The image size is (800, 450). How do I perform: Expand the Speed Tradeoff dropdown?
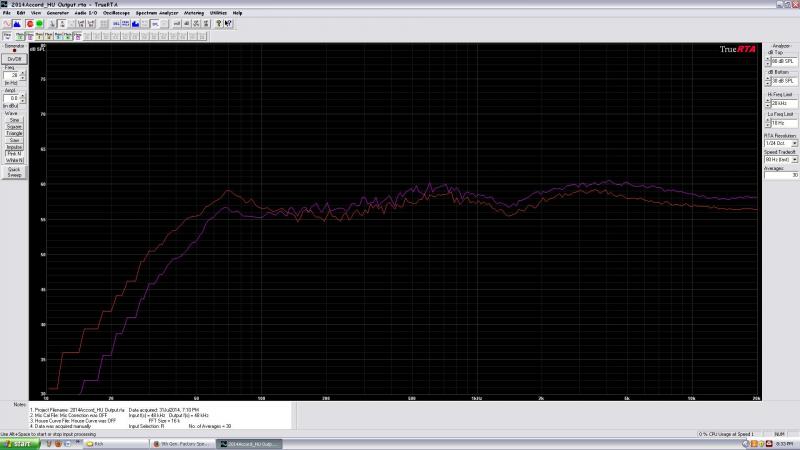click(x=793, y=159)
